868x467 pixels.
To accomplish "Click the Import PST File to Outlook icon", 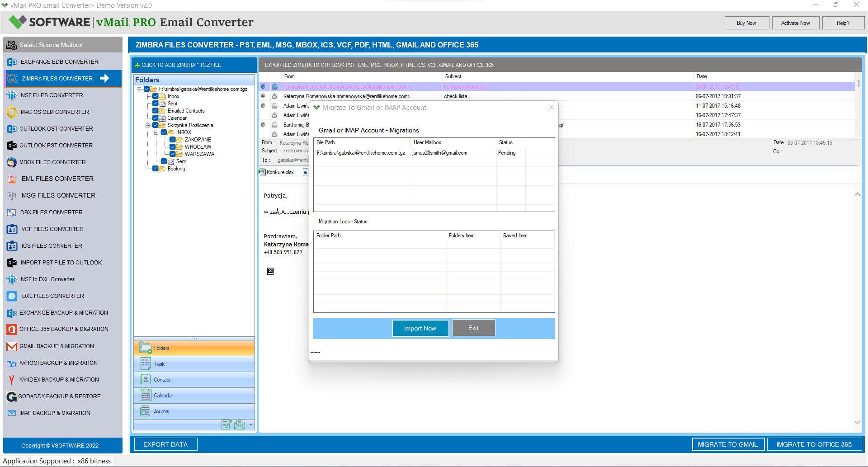I will pos(12,263).
